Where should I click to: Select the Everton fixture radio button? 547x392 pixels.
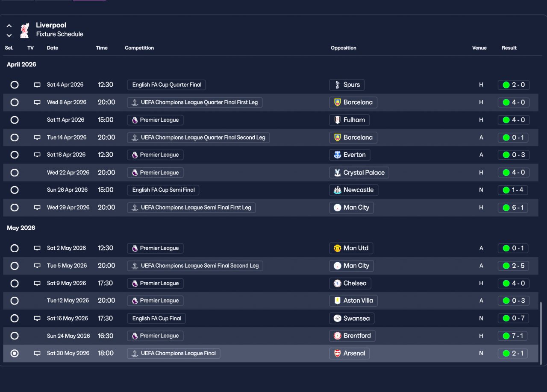pos(15,155)
